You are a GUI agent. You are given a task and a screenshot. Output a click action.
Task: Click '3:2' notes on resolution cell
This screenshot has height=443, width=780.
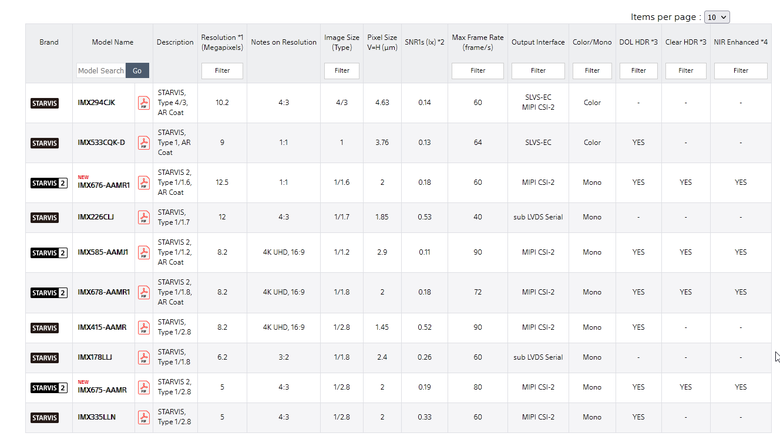tap(284, 357)
